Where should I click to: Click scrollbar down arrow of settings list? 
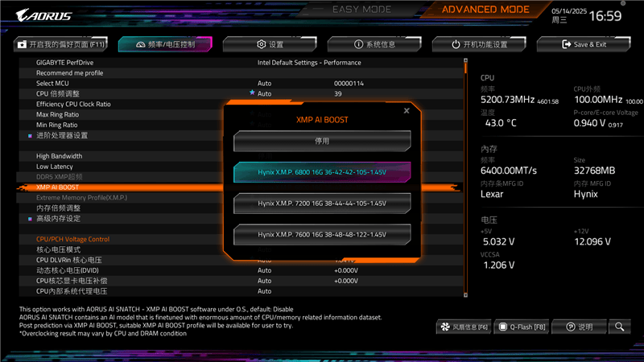pyautogui.click(x=465, y=294)
